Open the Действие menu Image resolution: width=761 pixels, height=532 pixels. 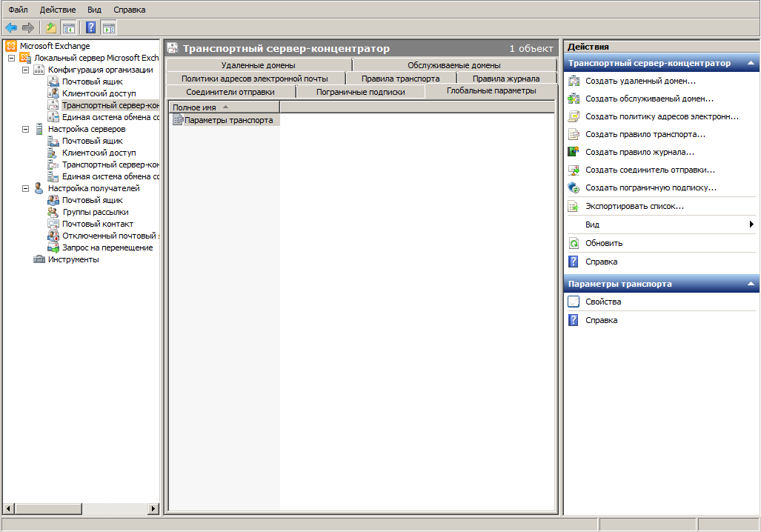(x=58, y=10)
